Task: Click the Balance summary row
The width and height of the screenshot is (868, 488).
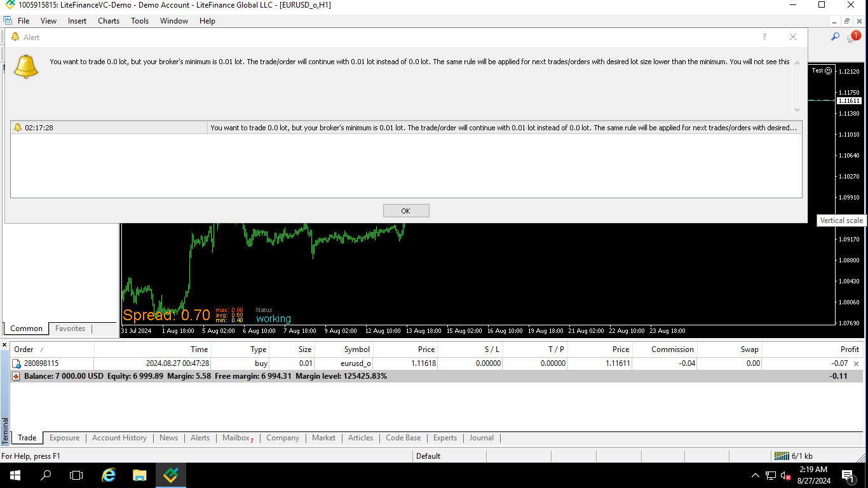Action: click(437, 376)
